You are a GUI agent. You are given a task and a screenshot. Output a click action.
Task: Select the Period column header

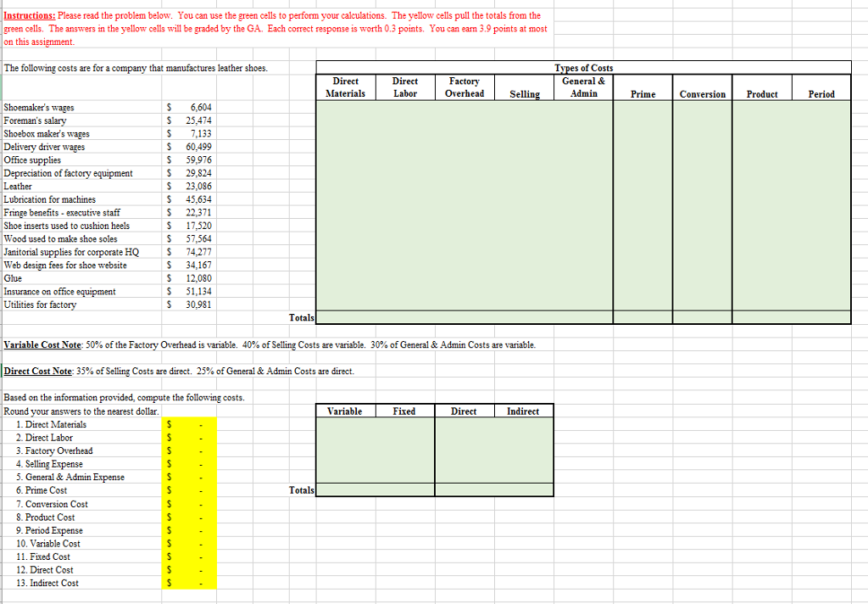[821, 94]
